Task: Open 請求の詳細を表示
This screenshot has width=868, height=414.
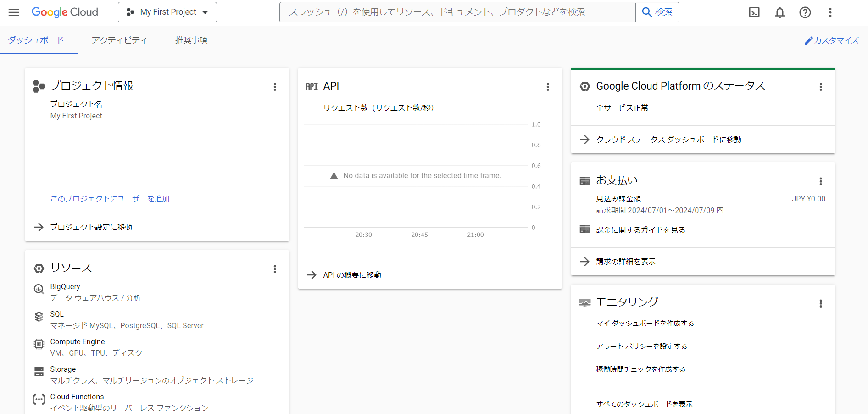Action: click(626, 262)
